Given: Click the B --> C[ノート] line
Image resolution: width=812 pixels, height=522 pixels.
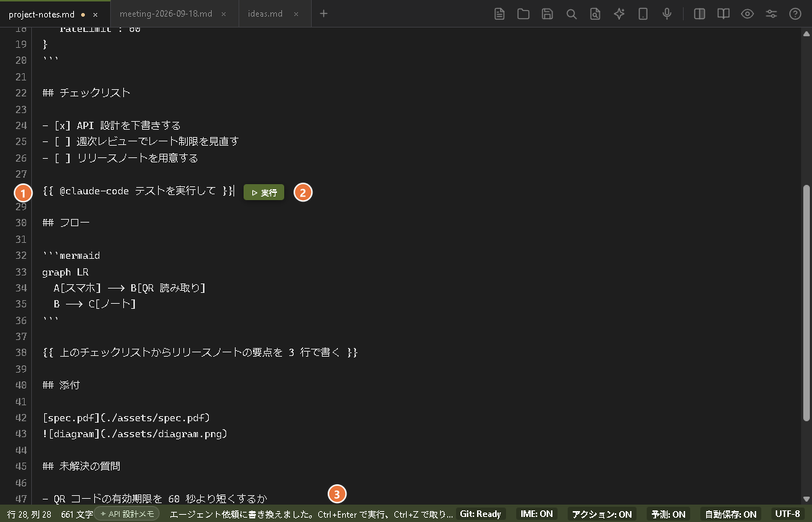Looking at the screenshot, I should click(94, 304).
